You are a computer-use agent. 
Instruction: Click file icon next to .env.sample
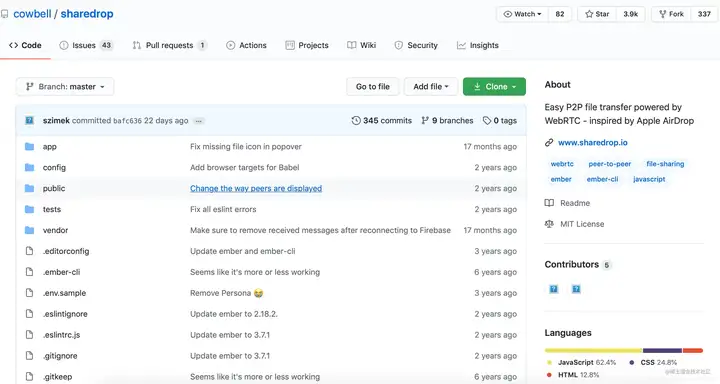pyautogui.click(x=29, y=293)
